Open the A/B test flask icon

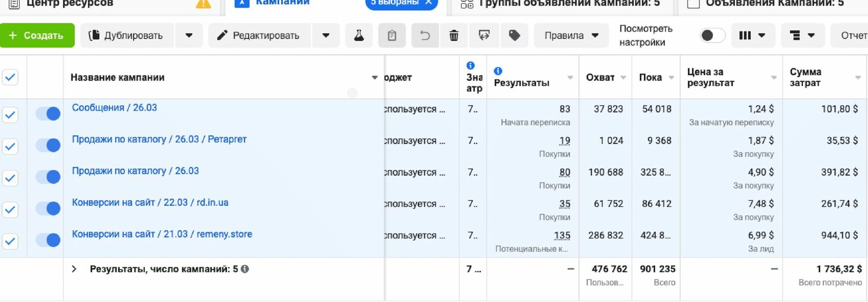coord(359,36)
